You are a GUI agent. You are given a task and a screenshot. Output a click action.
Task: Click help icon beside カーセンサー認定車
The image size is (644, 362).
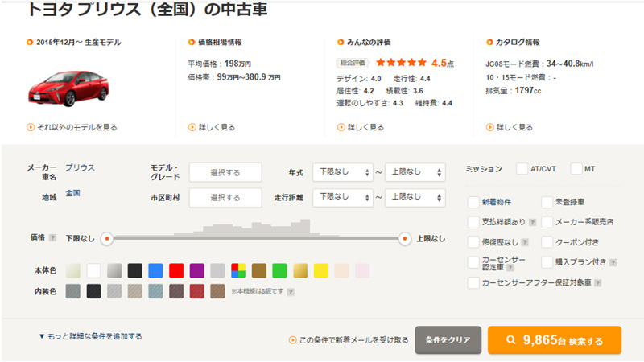point(510,268)
